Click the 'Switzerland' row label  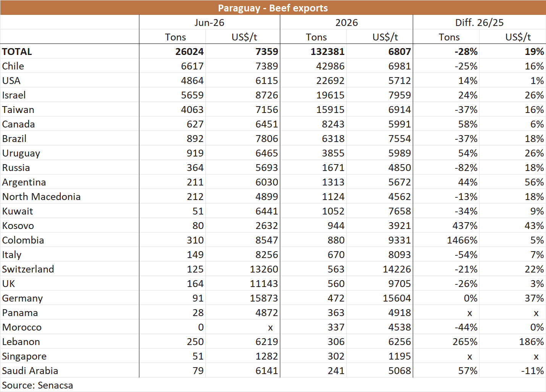click(x=28, y=269)
